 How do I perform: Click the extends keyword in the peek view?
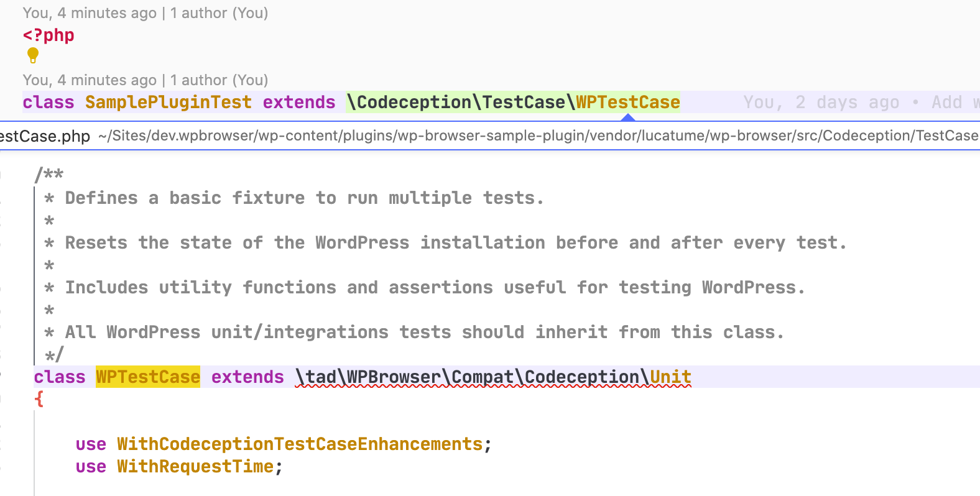[247, 377]
